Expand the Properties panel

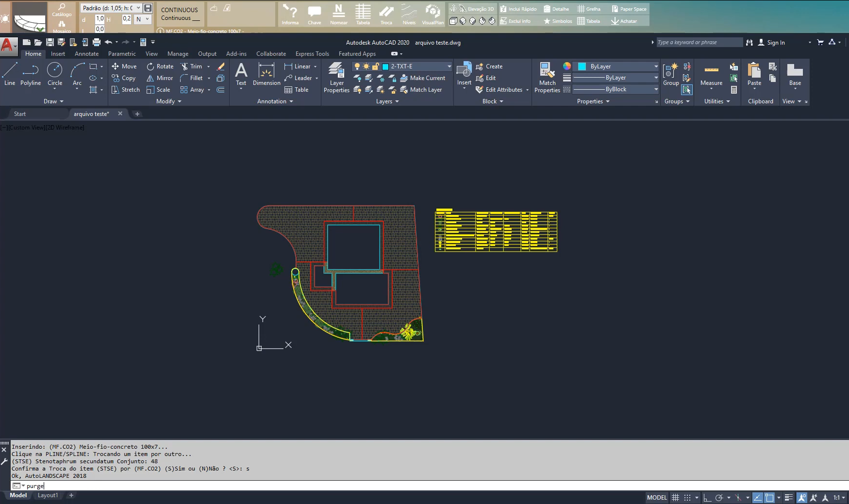point(593,101)
